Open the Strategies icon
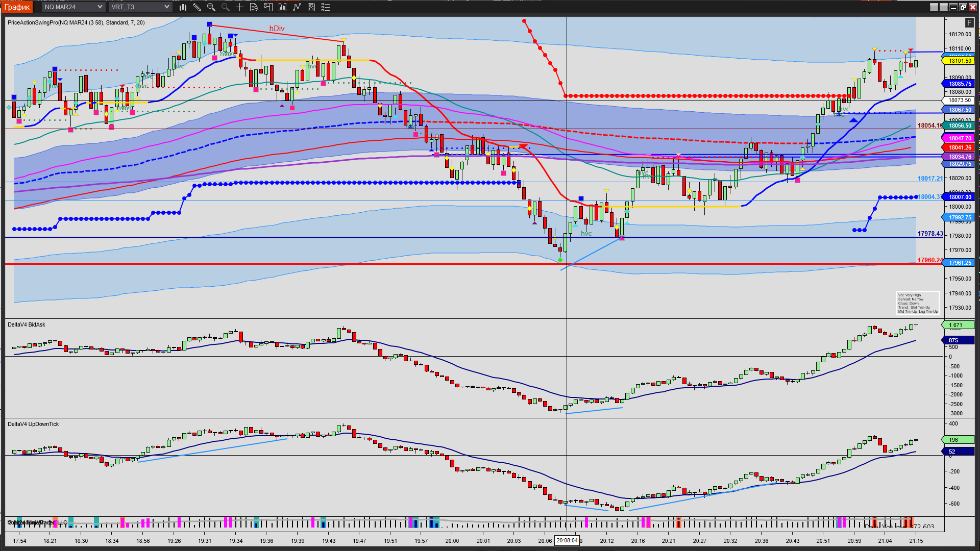The width and height of the screenshot is (980, 551). click(x=297, y=7)
